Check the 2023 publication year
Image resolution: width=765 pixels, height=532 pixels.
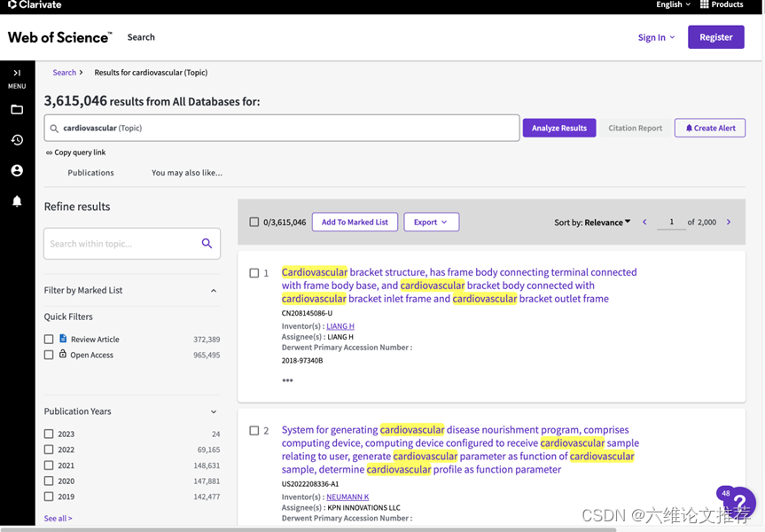pos(49,434)
